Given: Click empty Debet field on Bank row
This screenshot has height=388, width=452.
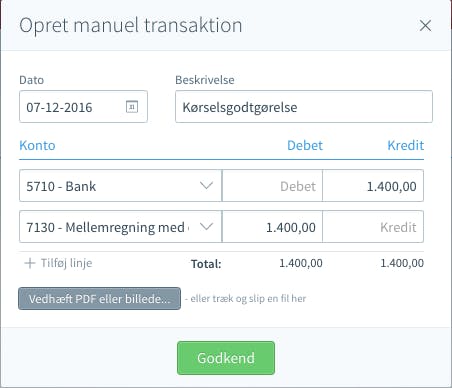Looking at the screenshot, I should pyautogui.click(x=272, y=186).
